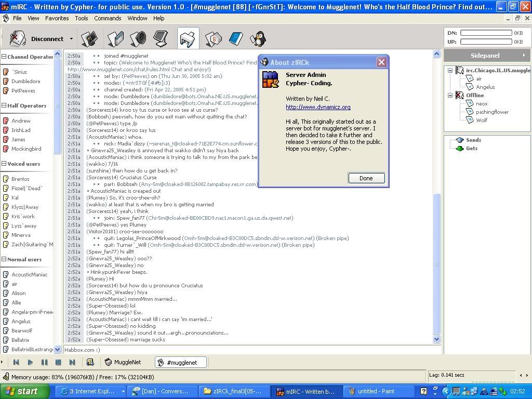The image size is (532, 399).
Task: Select online user air in Sidepanel
Action: point(478,79)
